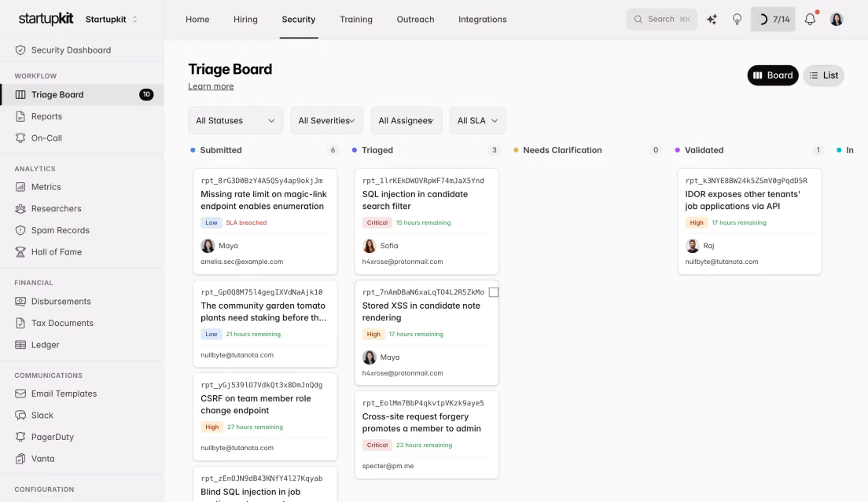Click the Researchers people icon
868x502 pixels.
point(20,208)
